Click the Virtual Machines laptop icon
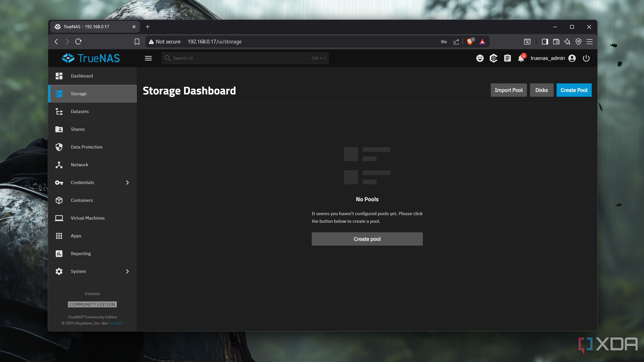 pyautogui.click(x=59, y=218)
